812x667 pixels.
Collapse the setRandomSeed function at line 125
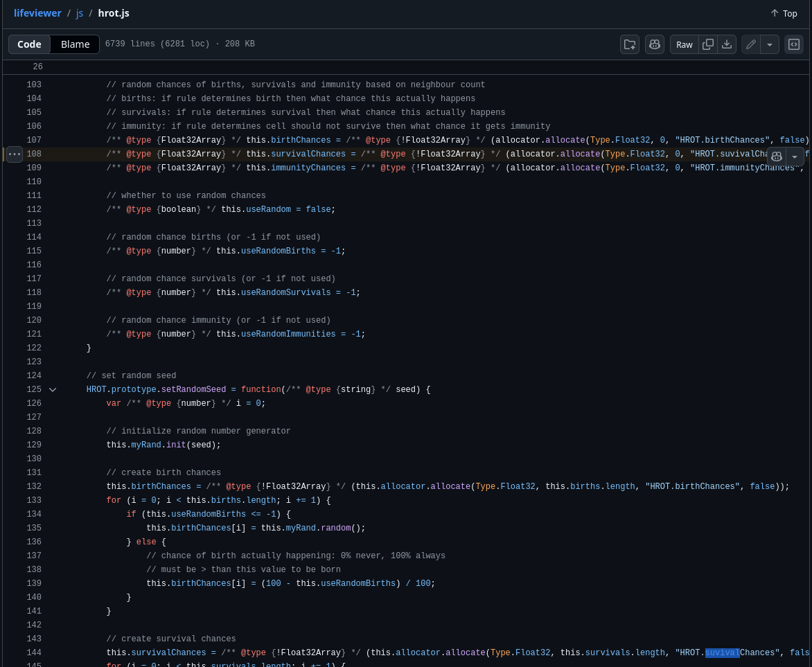52,390
